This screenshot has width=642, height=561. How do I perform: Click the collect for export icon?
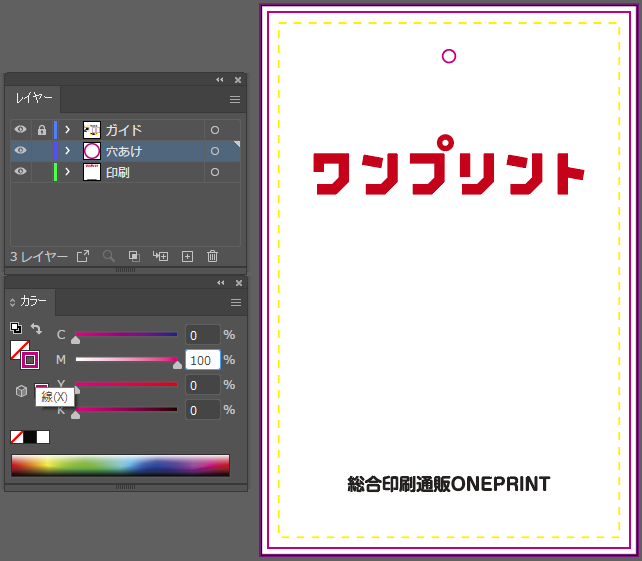pyautogui.click(x=83, y=257)
